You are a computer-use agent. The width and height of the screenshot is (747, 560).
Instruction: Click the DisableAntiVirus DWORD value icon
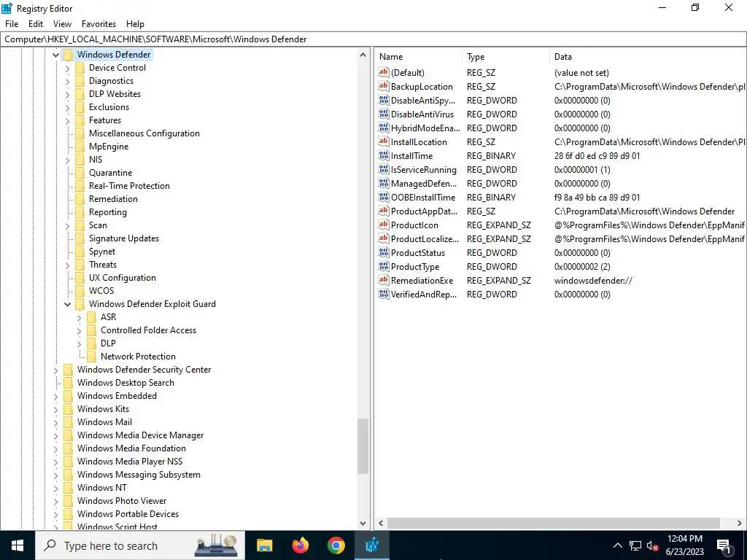coord(384,114)
